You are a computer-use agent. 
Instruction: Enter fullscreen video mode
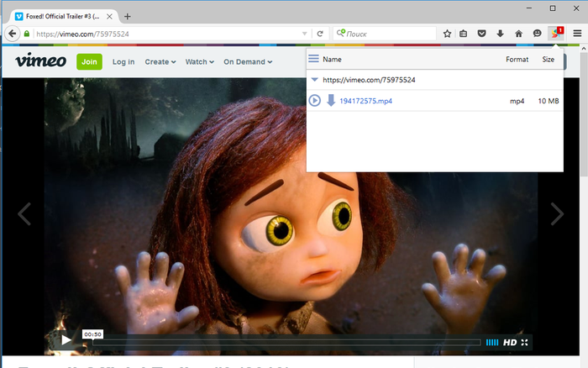525,342
